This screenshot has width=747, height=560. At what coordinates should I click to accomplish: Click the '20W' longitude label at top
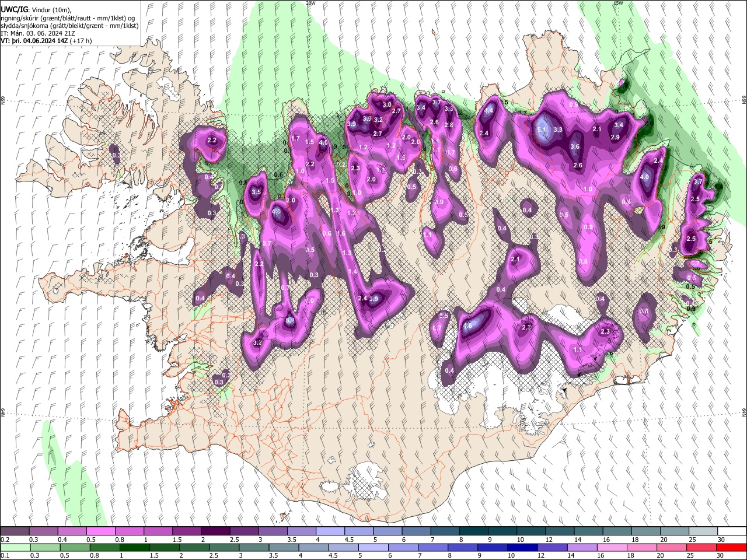point(310,3)
